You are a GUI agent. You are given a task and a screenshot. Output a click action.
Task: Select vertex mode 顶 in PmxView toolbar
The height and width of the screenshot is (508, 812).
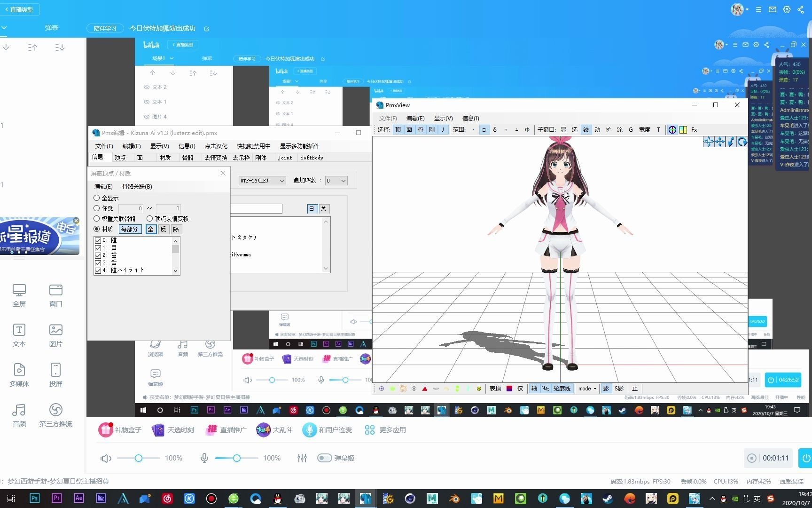(398, 130)
